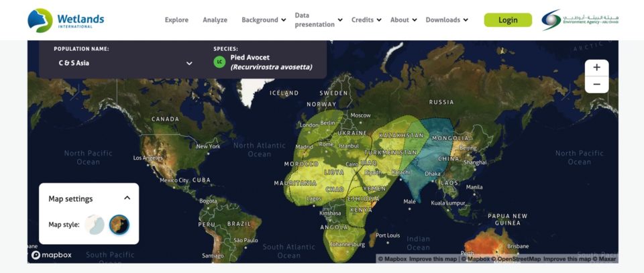Open the Explore page

[176, 19]
